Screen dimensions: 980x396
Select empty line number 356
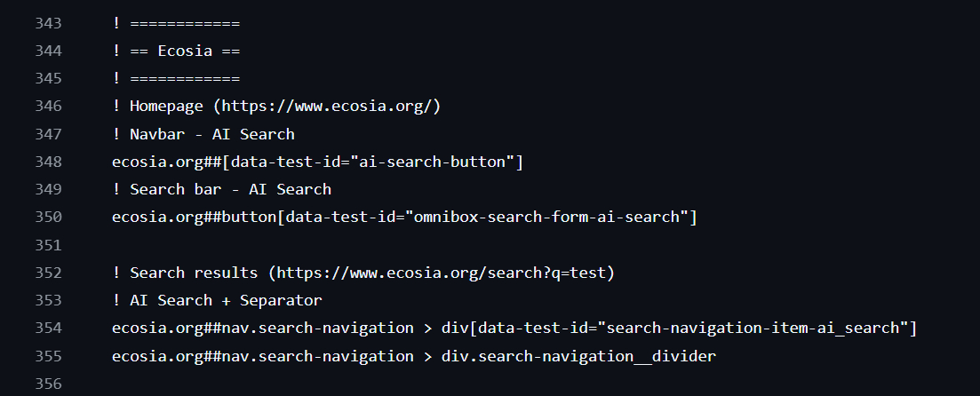(48, 384)
